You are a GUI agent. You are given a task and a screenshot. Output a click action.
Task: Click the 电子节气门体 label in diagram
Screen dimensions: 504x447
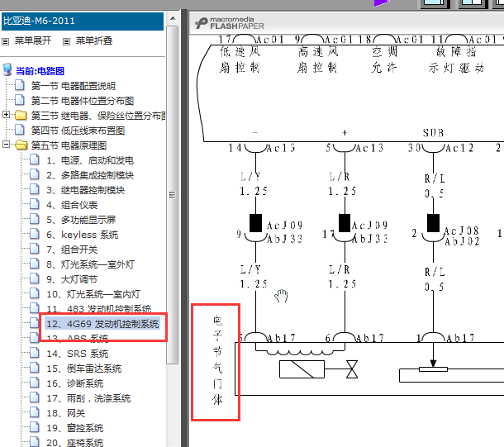point(217,360)
